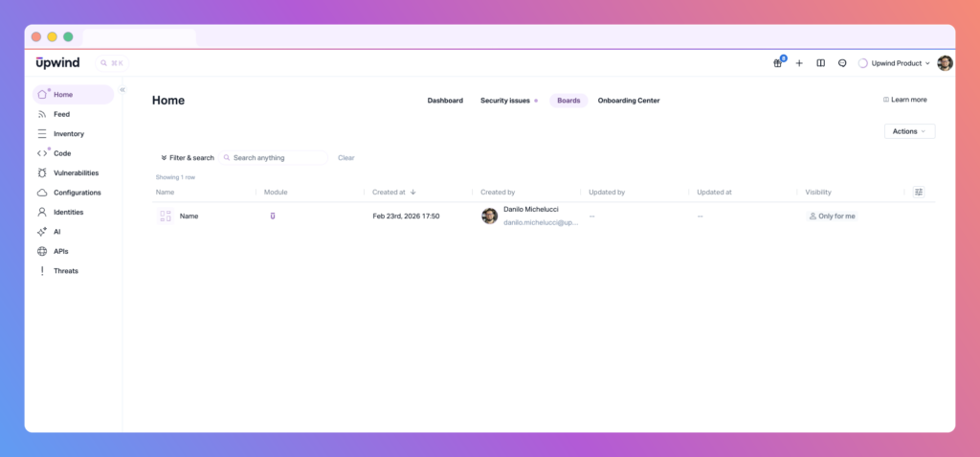Click the Vulnerabilities bug icon in sidebar
This screenshot has height=457, width=980.
pos(42,173)
